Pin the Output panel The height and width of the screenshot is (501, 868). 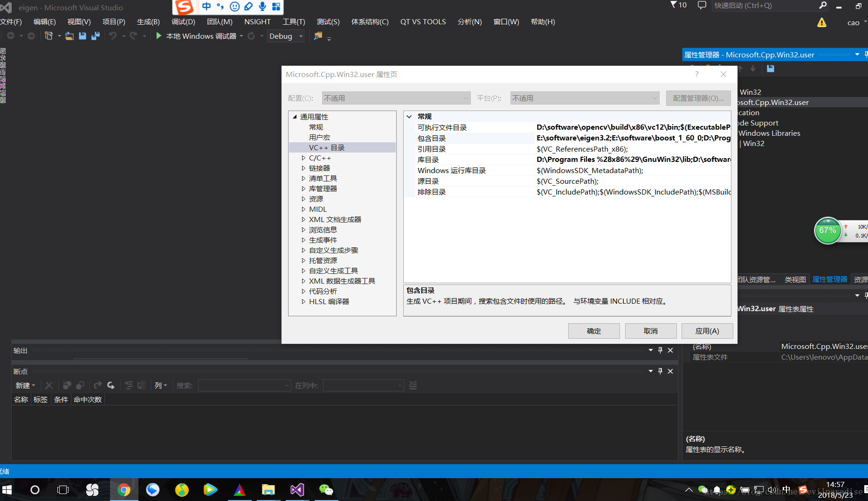click(x=660, y=350)
